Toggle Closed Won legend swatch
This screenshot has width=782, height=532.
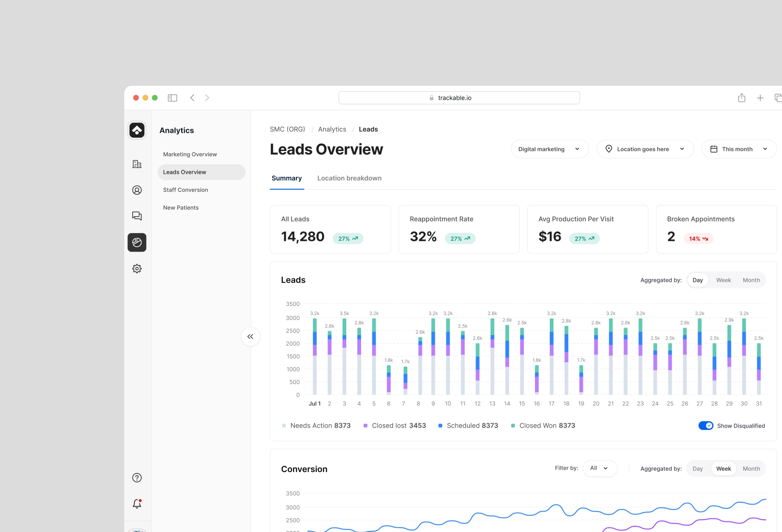[x=513, y=426]
